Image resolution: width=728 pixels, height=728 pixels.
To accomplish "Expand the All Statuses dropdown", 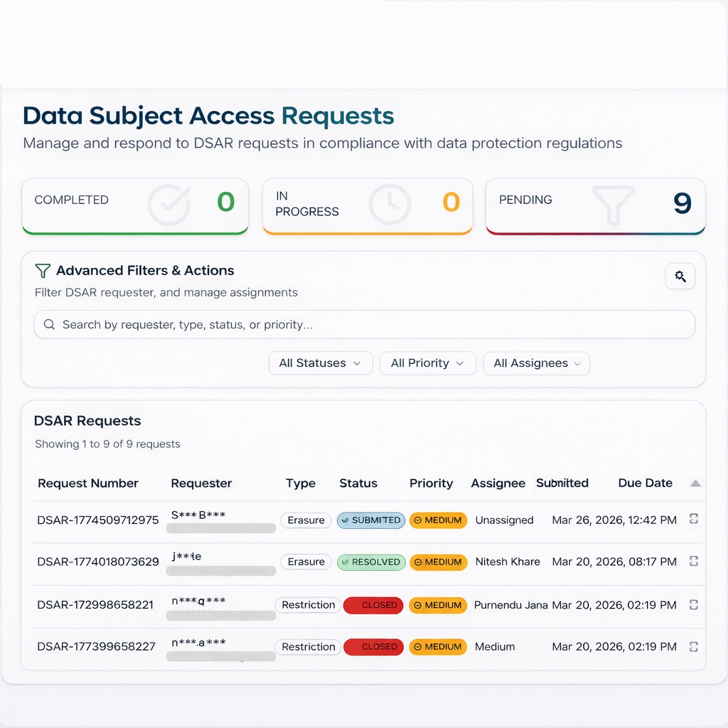I will point(319,363).
